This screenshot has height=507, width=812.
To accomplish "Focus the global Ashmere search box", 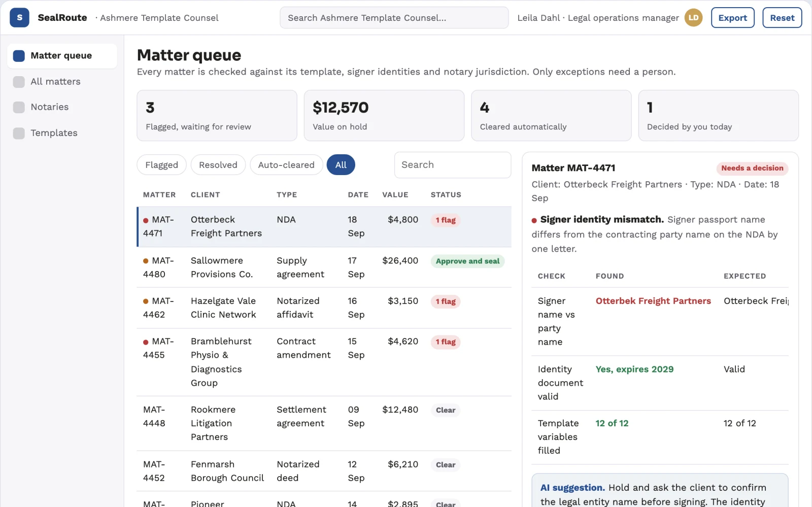I will coord(394,18).
